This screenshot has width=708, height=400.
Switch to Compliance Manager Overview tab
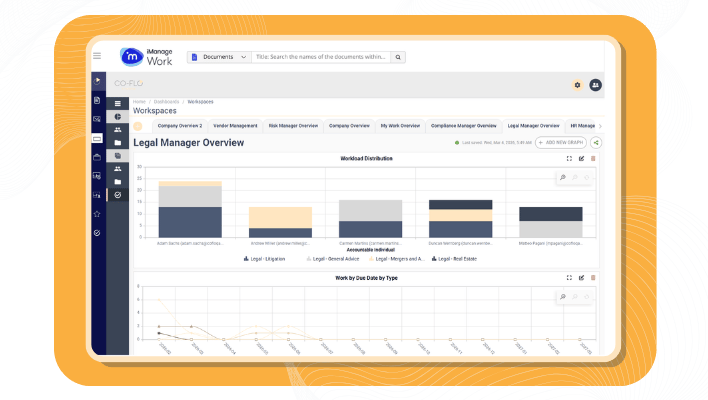click(x=463, y=126)
